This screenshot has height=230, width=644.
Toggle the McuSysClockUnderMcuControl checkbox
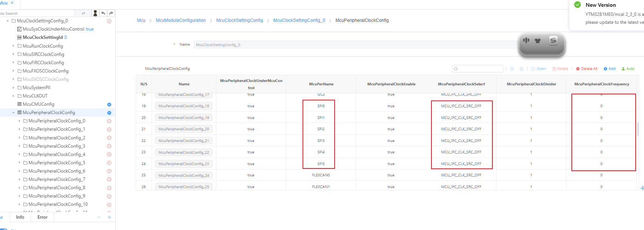(x=20, y=29)
